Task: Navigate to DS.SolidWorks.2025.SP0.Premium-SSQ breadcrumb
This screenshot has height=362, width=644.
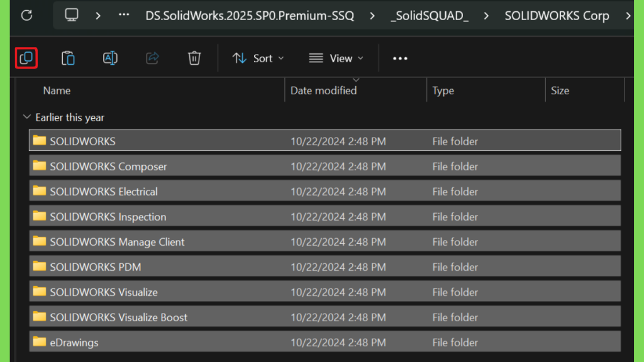Action: (250, 16)
